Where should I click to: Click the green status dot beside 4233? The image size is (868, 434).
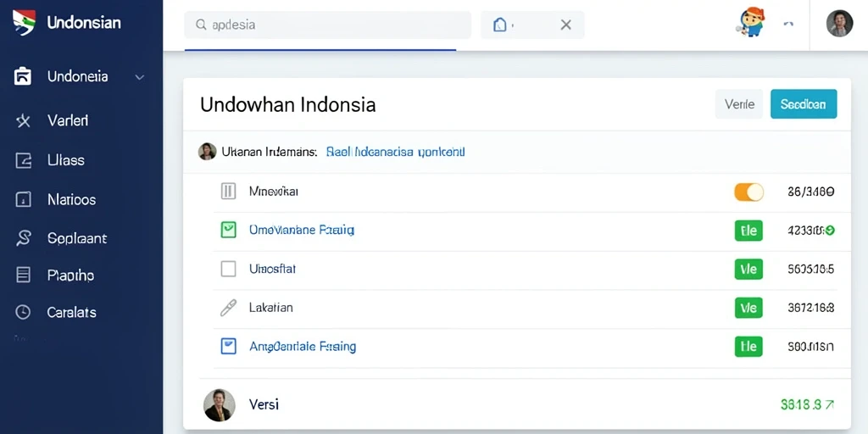[829, 231]
